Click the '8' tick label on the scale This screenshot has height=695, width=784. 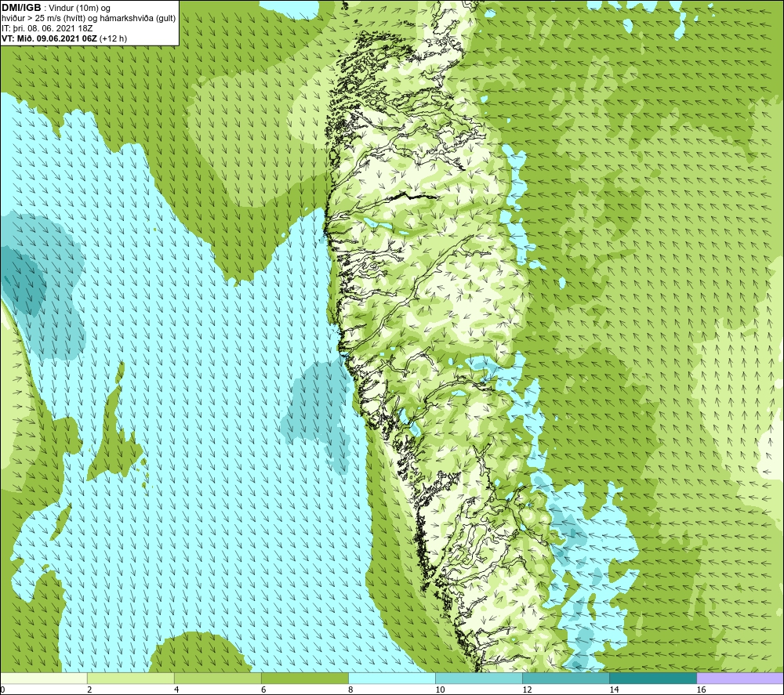coord(350,690)
